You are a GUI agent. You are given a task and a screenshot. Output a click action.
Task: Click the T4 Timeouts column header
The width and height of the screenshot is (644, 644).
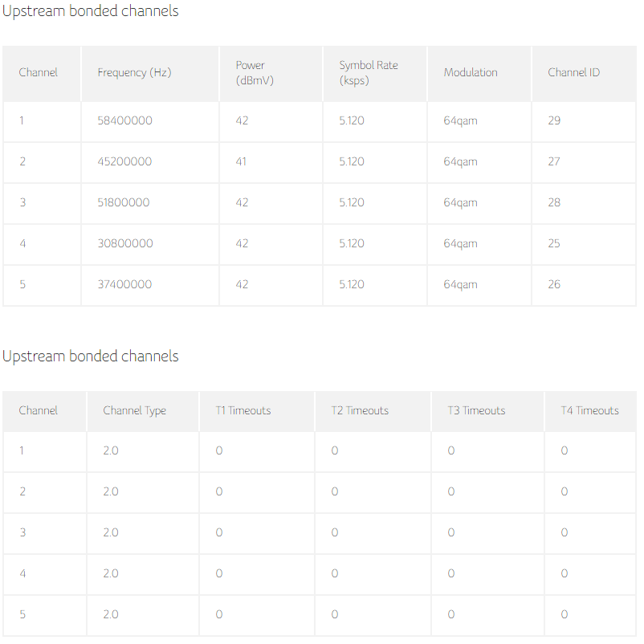click(x=589, y=410)
